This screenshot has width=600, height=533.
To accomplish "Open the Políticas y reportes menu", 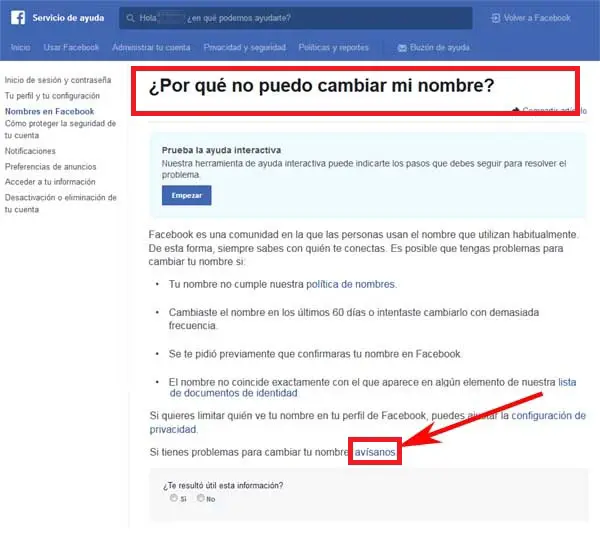I will point(333,47).
